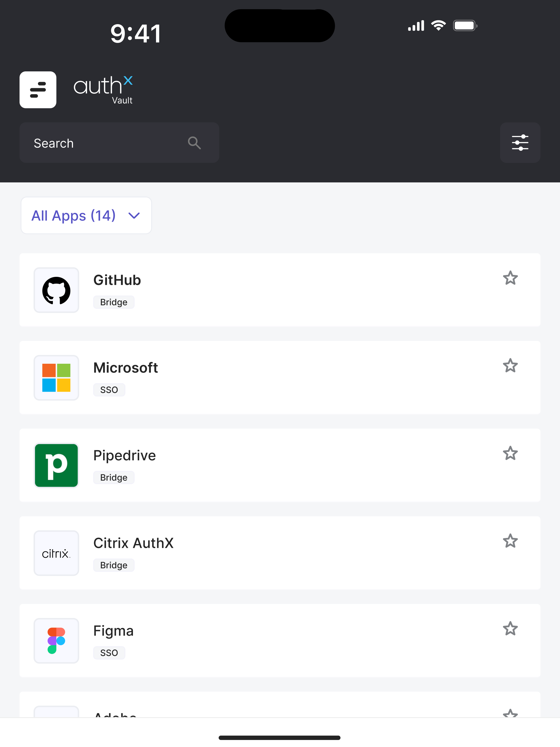Click Pipedrive's Bridge tag
Viewport: 560px width, 747px height.
(x=114, y=477)
